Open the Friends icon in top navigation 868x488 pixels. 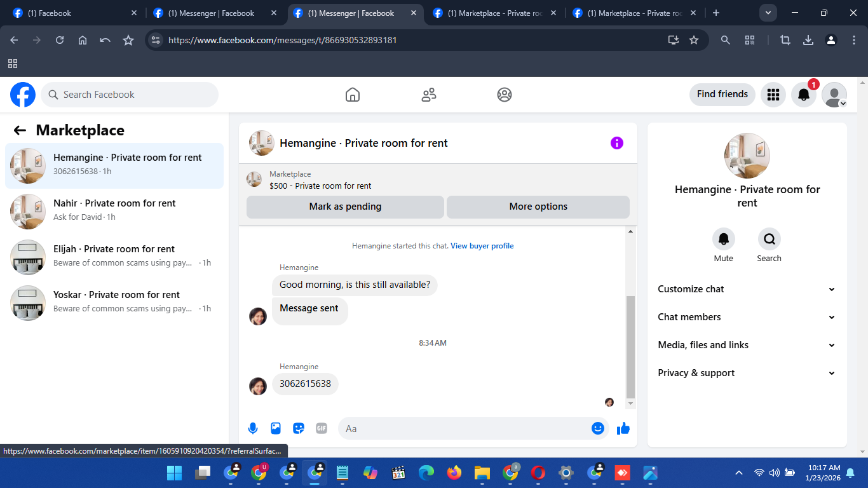pyautogui.click(x=429, y=95)
